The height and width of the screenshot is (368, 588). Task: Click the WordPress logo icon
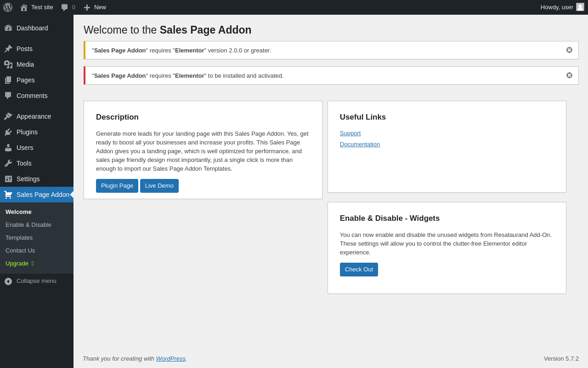(8, 7)
